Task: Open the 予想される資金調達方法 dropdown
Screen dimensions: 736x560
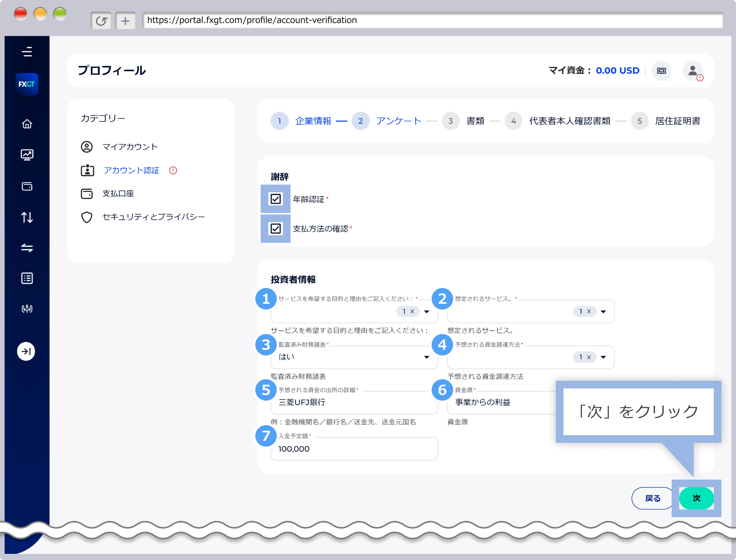Action: 603,357
